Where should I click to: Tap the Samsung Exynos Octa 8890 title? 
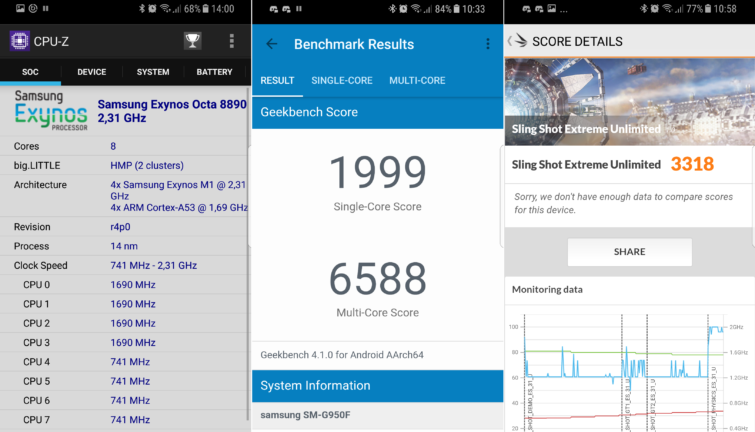point(172,111)
